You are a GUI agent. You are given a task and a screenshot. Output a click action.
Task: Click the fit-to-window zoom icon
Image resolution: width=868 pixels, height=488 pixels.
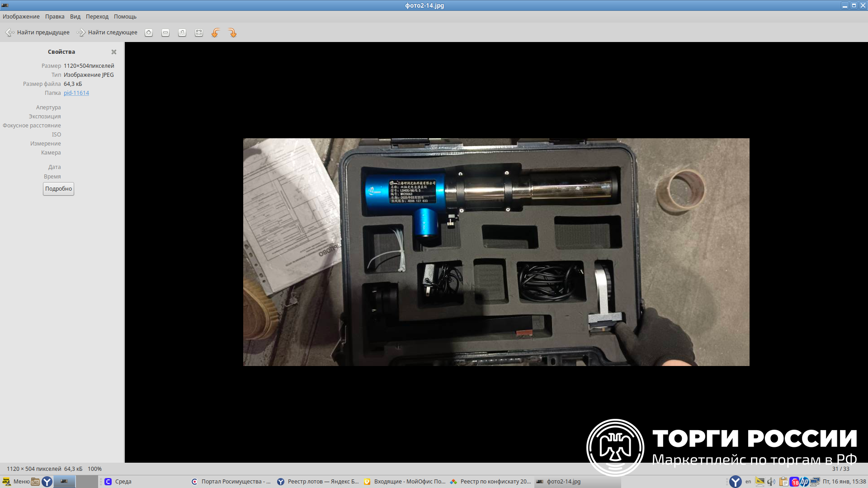tap(199, 33)
